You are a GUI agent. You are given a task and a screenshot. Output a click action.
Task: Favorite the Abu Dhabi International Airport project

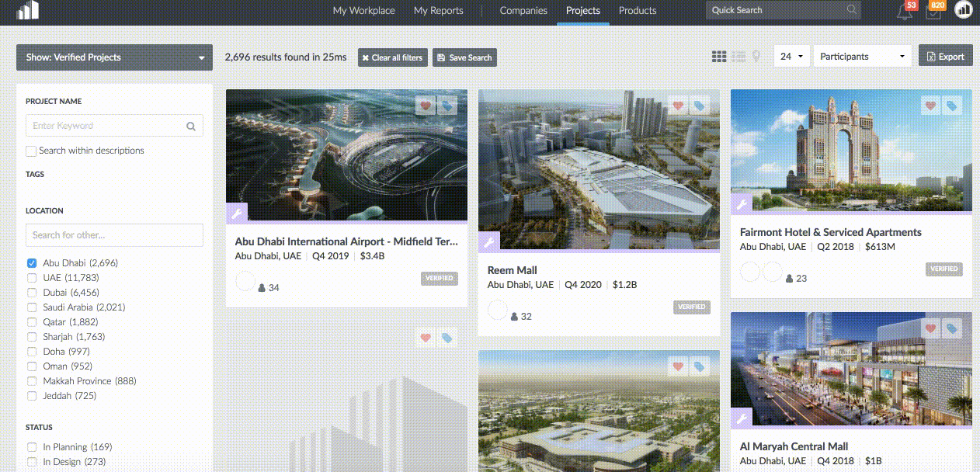pyautogui.click(x=425, y=106)
